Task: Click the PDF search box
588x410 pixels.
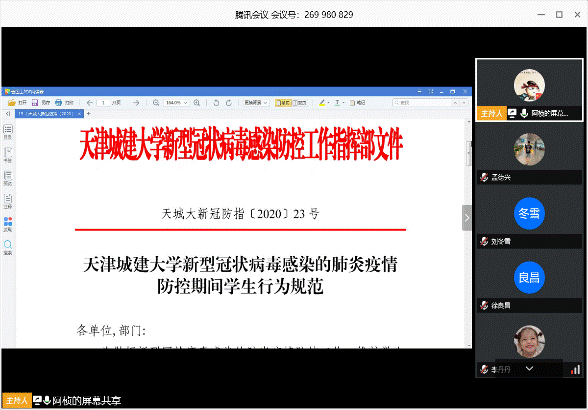Action: 421,102
